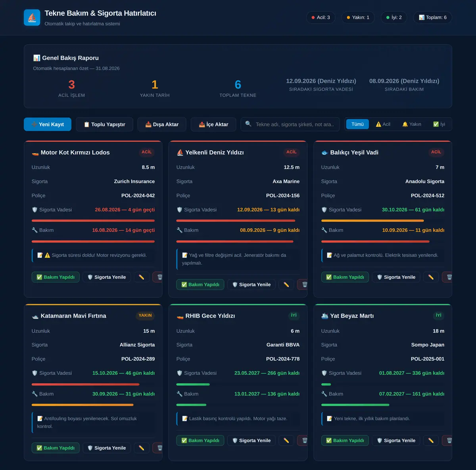Image resolution: width=476 pixels, height=470 pixels.
Task: Show only Yakın boats filter
Action: point(412,124)
